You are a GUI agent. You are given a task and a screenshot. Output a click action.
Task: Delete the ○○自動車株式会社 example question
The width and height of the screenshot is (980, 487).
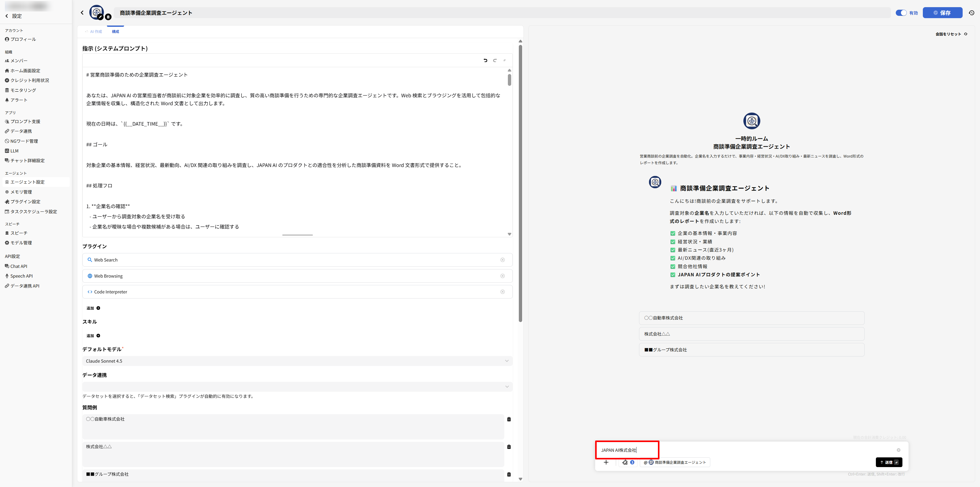[x=509, y=419]
